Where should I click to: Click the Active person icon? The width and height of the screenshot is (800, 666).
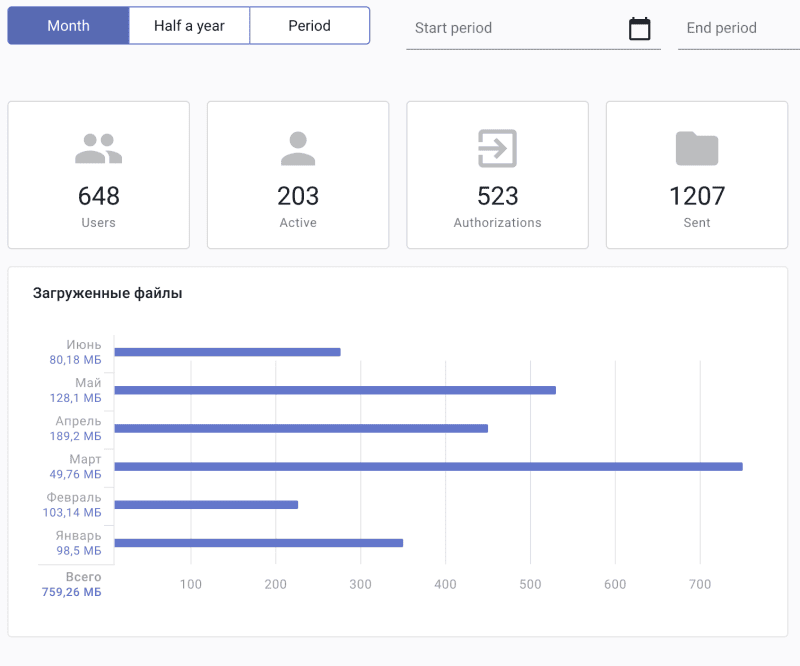click(298, 149)
